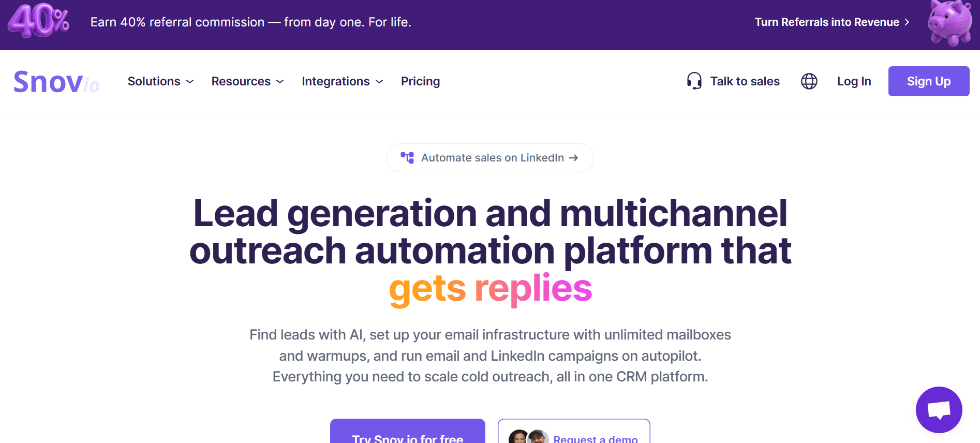Click the Log In link

(854, 81)
